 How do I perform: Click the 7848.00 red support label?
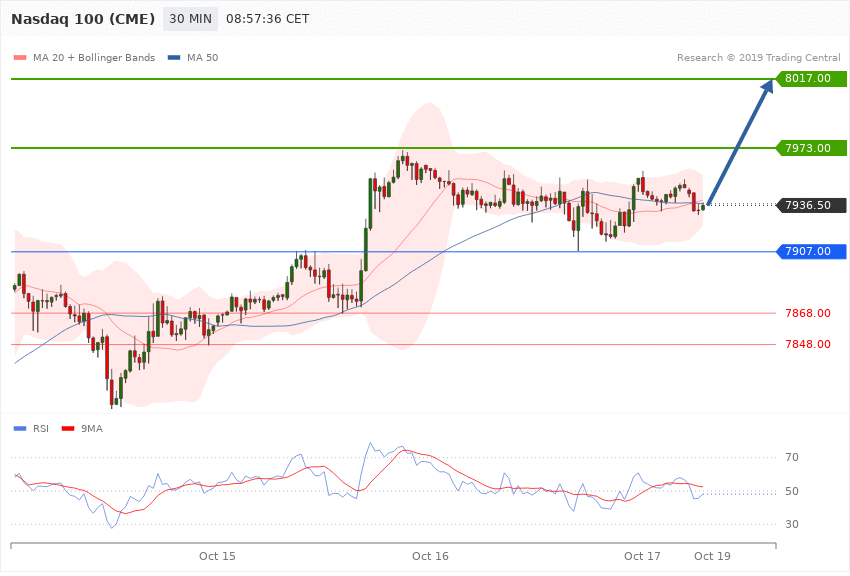click(808, 344)
